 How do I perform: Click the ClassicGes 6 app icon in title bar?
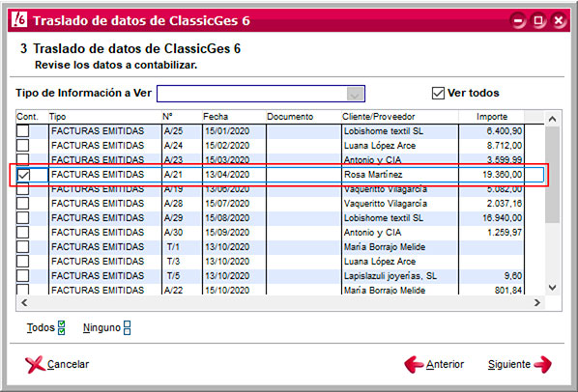pyautogui.click(x=19, y=19)
